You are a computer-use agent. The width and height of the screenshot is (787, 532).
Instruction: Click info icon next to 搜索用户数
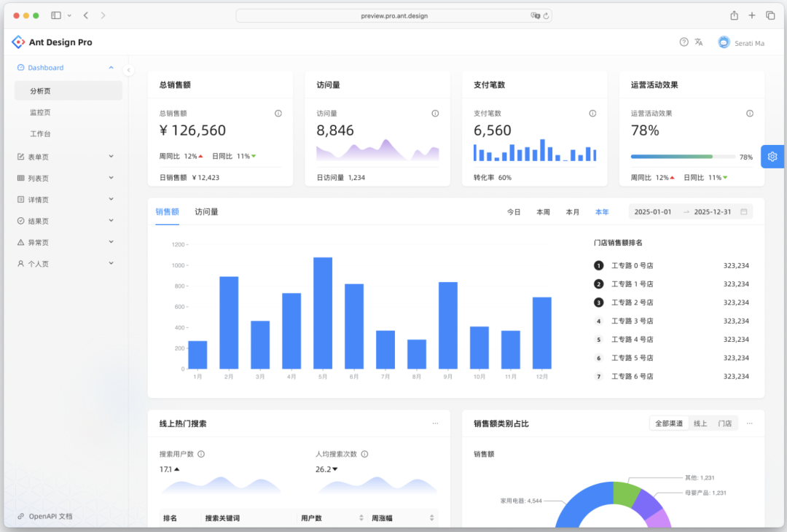coord(201,454)
